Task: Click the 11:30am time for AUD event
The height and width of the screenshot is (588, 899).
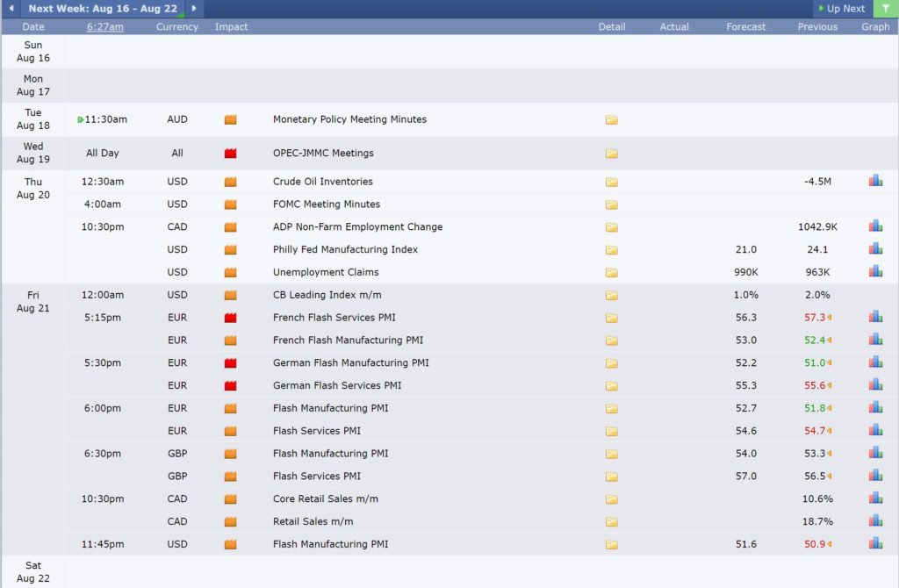Action: point(105,119)
